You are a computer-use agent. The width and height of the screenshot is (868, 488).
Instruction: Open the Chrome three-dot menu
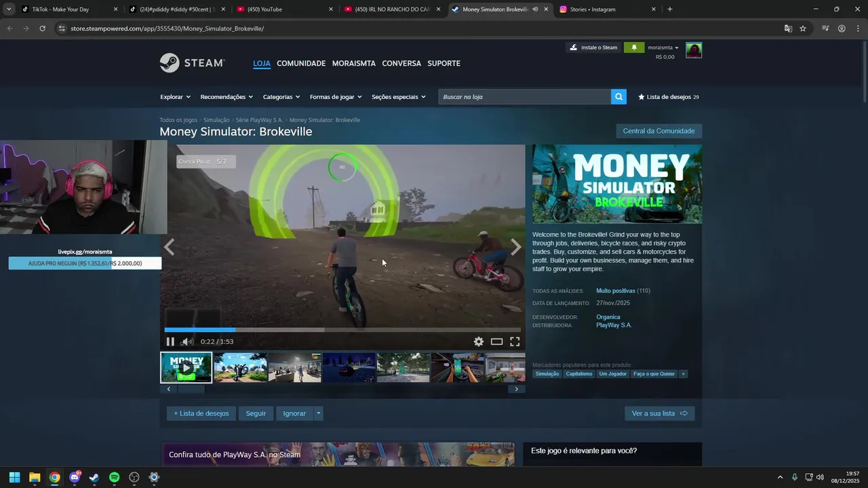[858, 28]
